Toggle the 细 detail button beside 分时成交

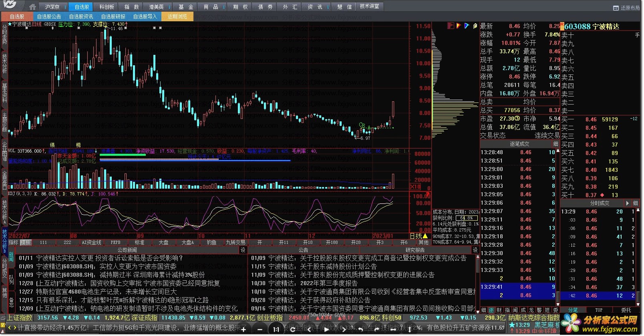[635, 203]
